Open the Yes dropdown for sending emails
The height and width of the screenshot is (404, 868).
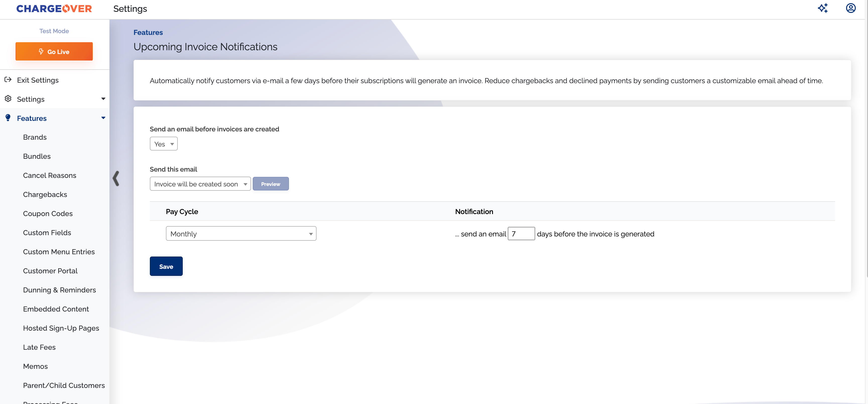[x=163, y=144]
